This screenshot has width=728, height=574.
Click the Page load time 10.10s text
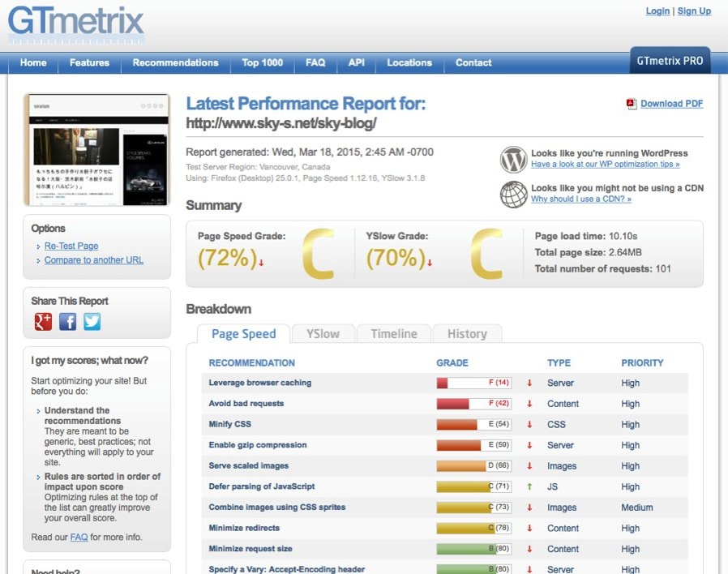tap(586, 236)
